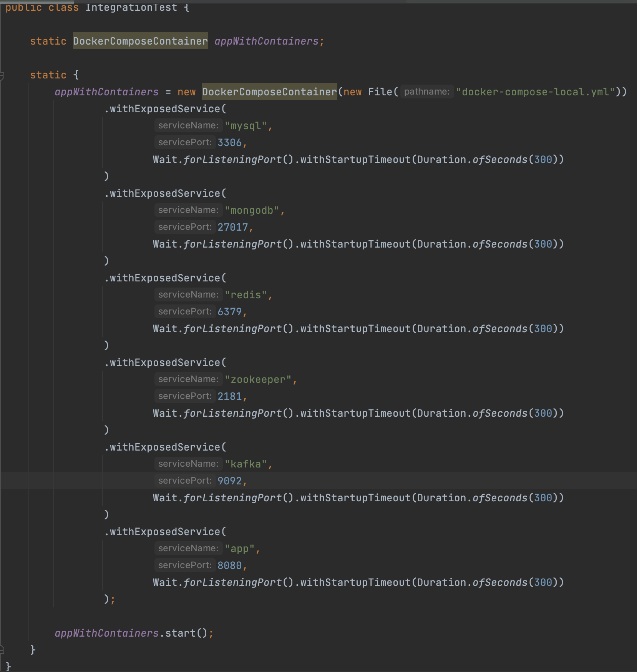This screenshot has height=672, width=637.
Task: Click the "app" service name string
Action: pos(240,549)
